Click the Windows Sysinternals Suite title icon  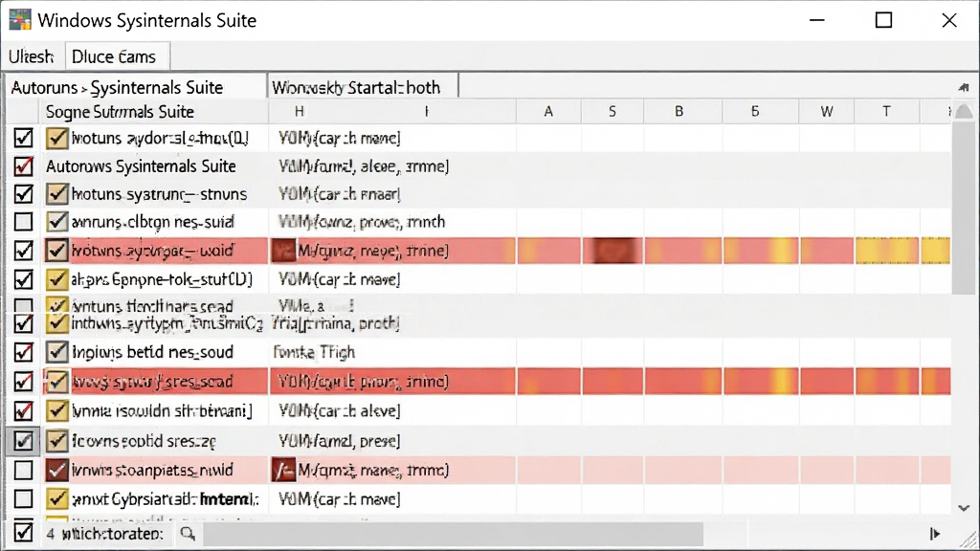point(20,20)
